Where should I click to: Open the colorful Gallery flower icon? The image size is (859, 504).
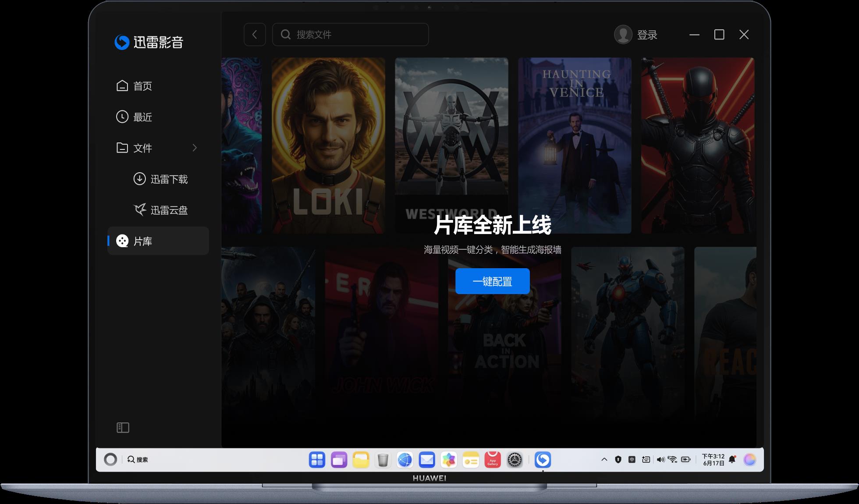[449, 460]
